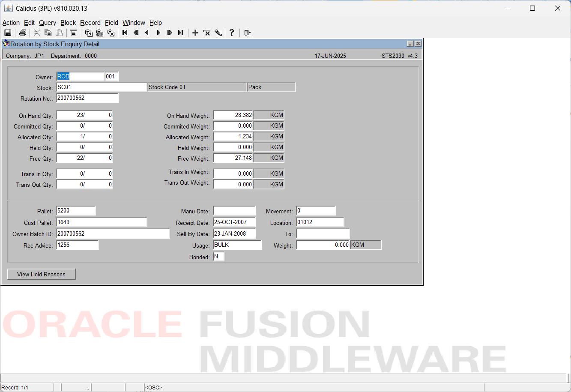Click the Cust Pallet field 1649

click(102, 222)
